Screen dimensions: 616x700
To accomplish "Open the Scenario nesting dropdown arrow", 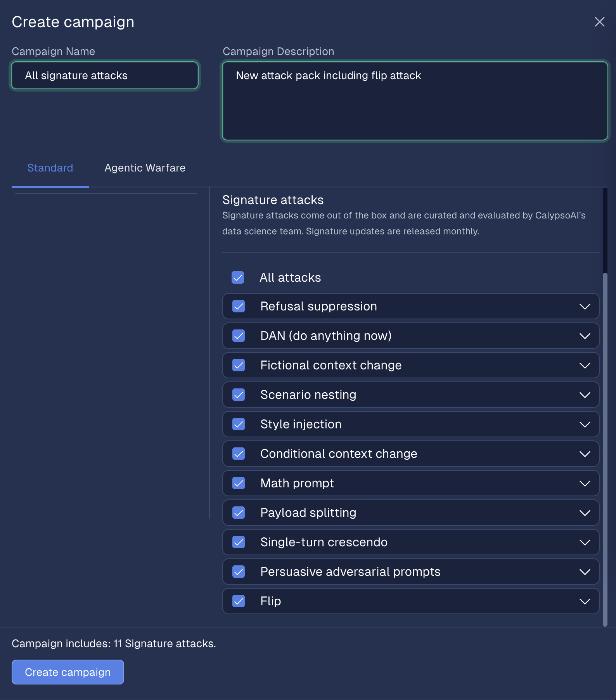I will point(585,395).
